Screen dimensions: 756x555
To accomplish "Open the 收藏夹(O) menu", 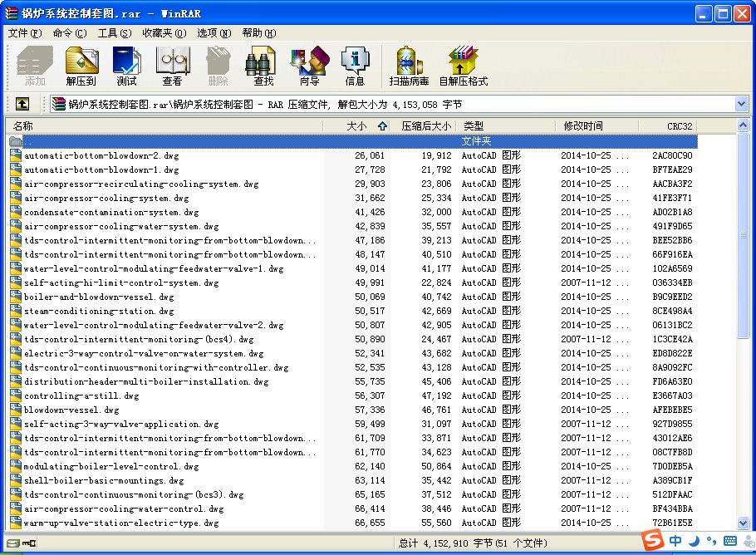I will [x=164, y=32].
